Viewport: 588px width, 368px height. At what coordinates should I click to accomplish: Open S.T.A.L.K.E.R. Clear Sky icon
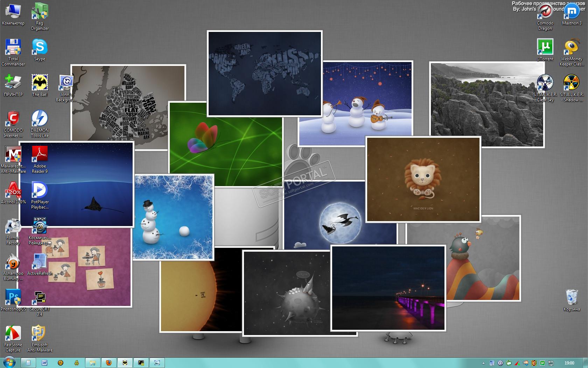(x=545, y=88)
